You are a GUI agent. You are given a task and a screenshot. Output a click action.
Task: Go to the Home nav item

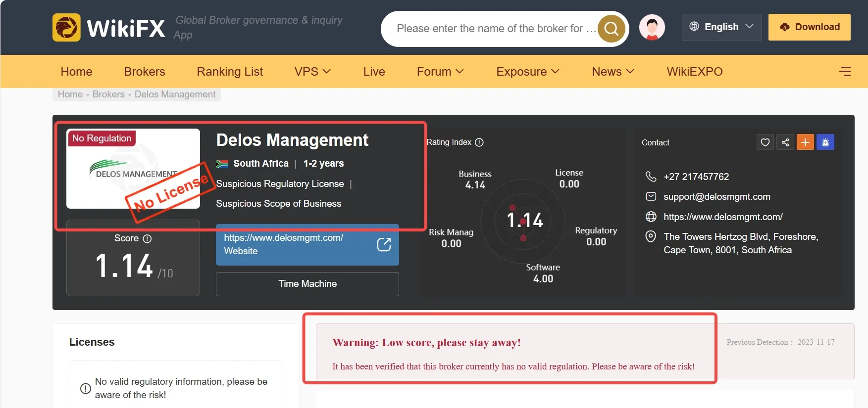77,72
